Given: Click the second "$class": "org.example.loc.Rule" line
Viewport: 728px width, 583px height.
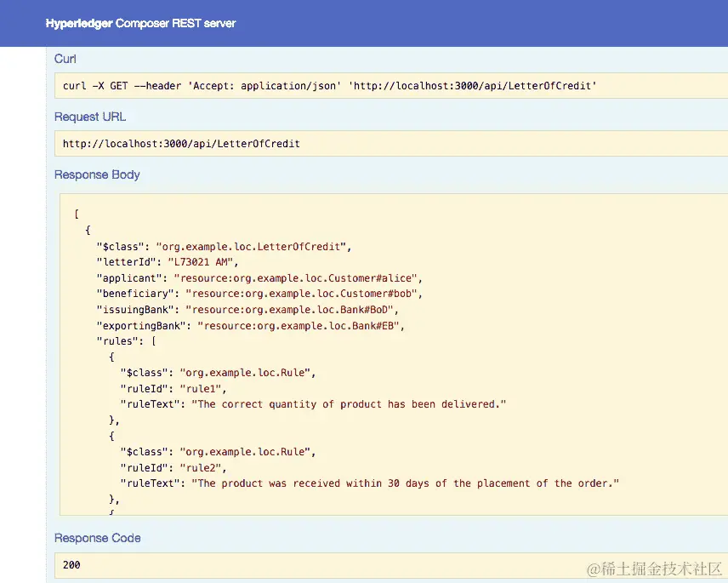Looking at the screenshot, I should click(x=218, y=452).
